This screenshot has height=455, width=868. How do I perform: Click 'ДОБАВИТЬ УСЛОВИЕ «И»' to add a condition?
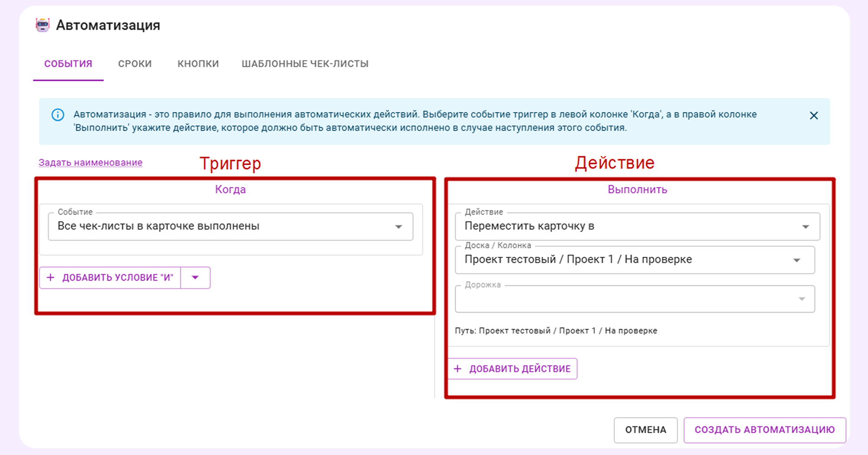pos(118,277)
